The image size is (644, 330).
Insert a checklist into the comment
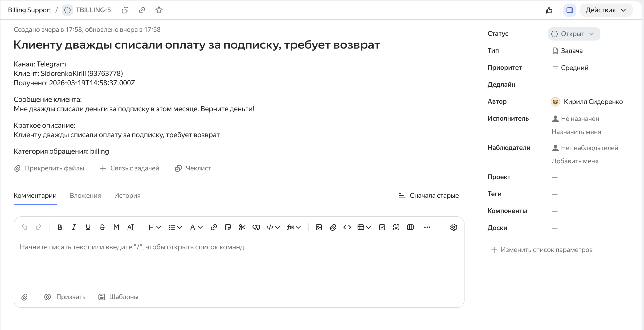(382, 227)
